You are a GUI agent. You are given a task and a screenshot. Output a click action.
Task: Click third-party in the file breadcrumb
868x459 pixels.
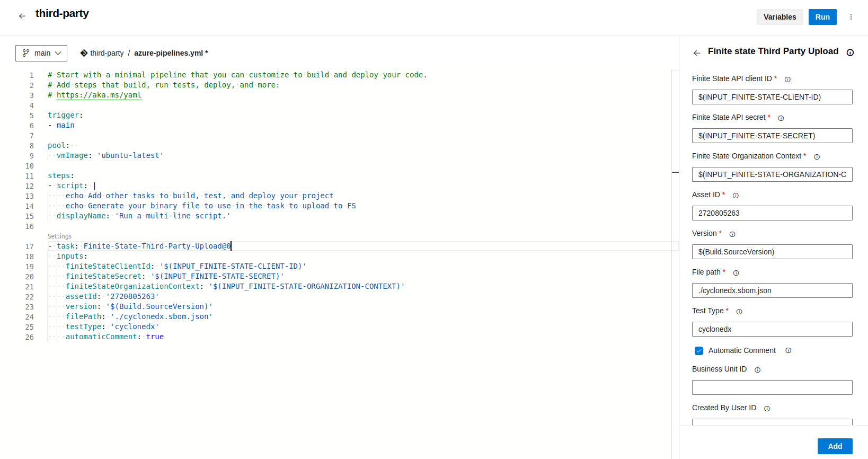tap(107, 53)
